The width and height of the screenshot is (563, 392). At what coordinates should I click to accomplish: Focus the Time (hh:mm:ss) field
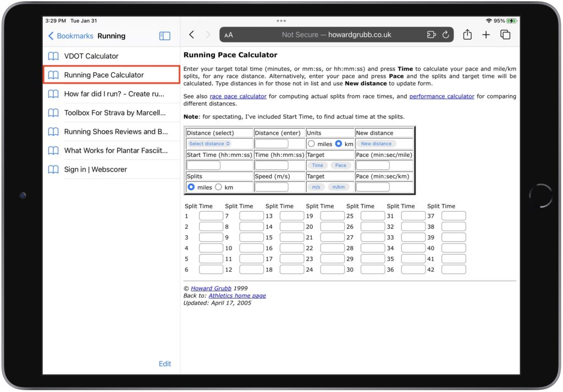click(x=271, y=165)
